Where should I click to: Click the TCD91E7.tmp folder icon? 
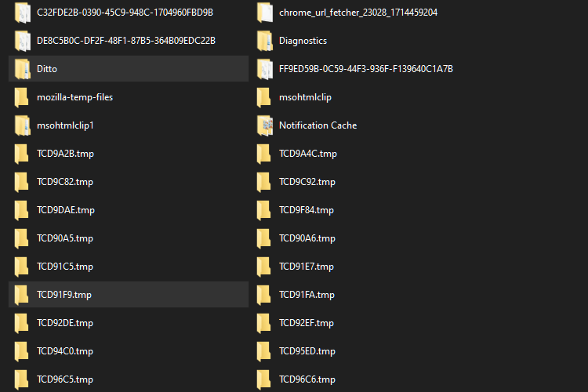[x=264, y=267]
